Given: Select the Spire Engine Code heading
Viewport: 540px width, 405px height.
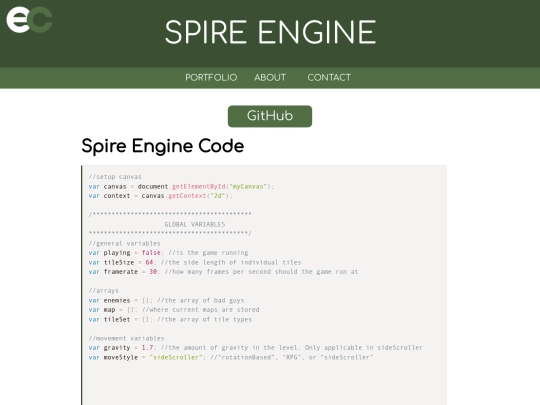Looking at the screenshot, I should pos(163,146).
